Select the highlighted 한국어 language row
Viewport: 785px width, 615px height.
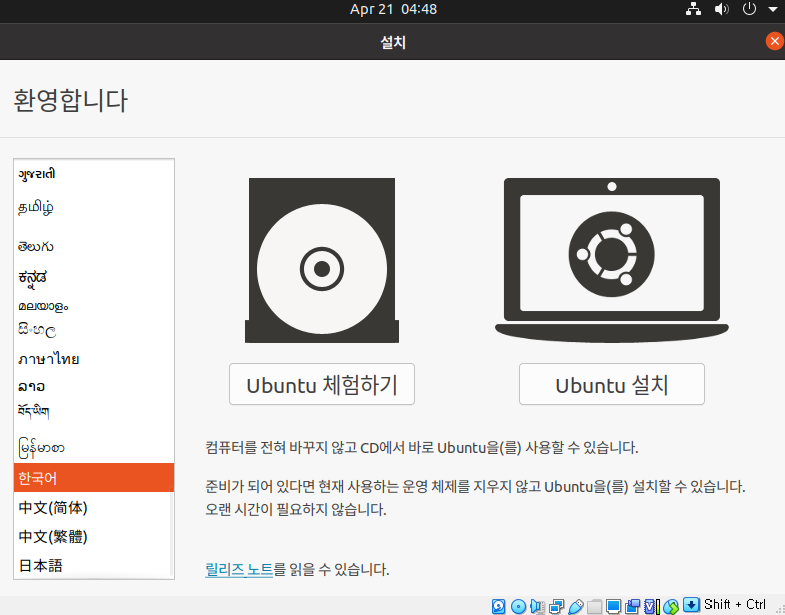tap(94, 478)
